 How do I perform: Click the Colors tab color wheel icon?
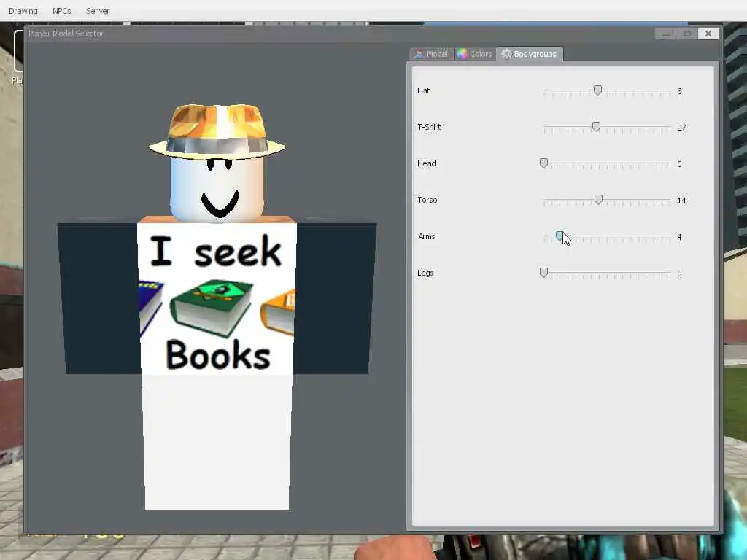tap(462, 54)
